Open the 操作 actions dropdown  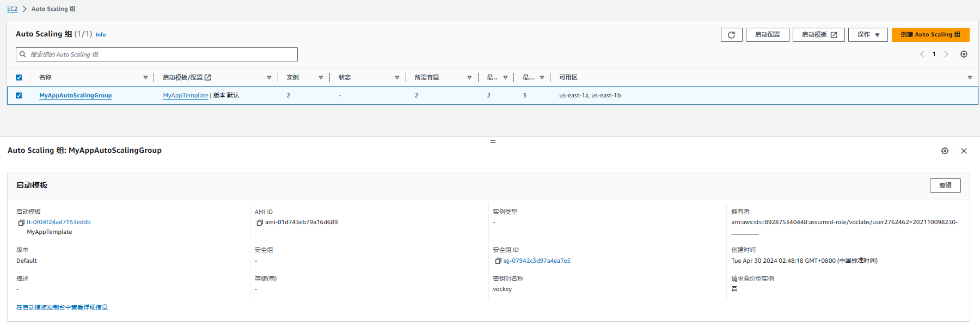[x=868, y=35]
